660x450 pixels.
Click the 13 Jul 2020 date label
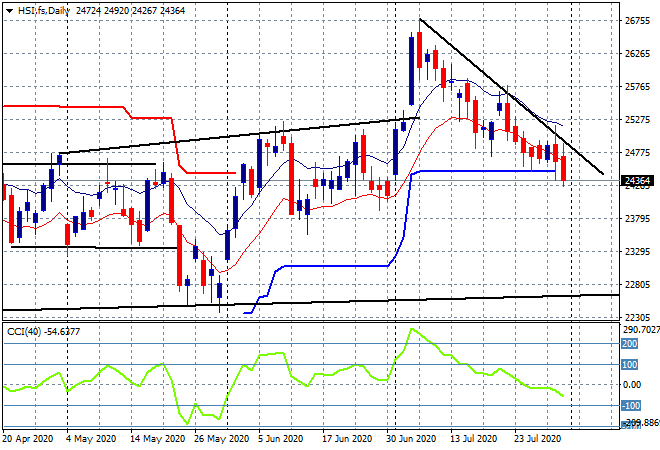pos(474,439)
